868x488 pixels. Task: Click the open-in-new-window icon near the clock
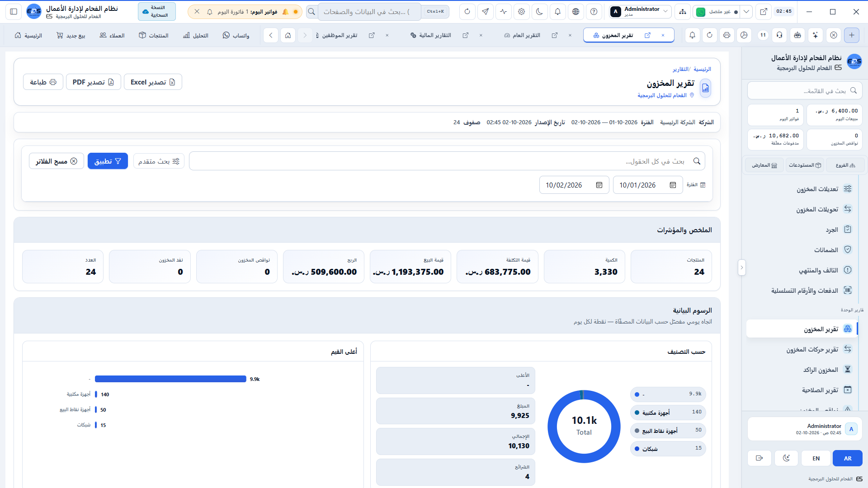(x=764, y=12)
